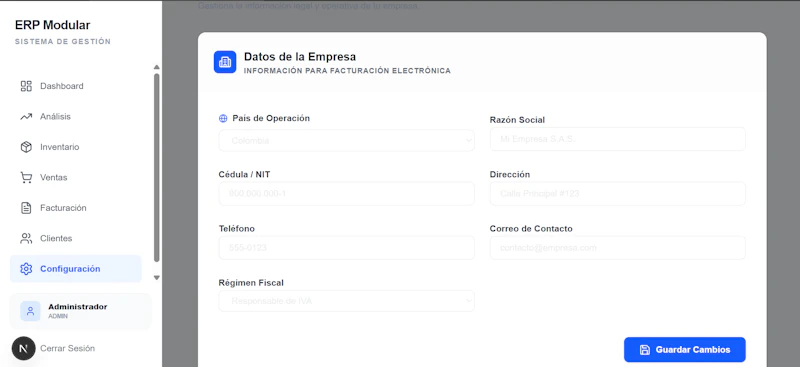Screen dimensions: 800x367
Task: Click the Inventario box icon
Action: pyautogui.click(x=26, y=147)
